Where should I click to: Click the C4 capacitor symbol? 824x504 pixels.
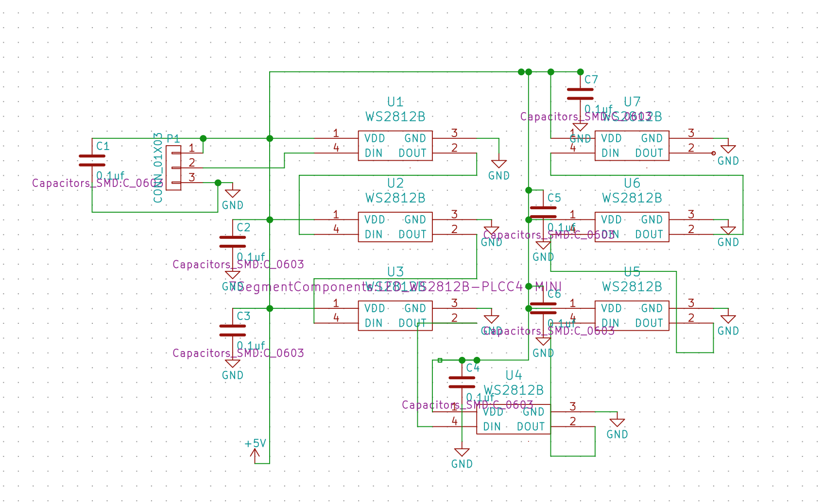tap(462, 382)
